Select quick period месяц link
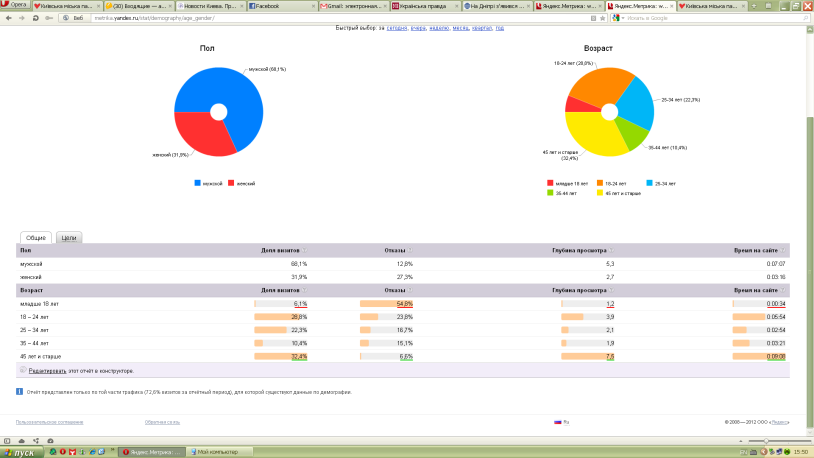Screen dimensions: 814x458 pos(460,28)
